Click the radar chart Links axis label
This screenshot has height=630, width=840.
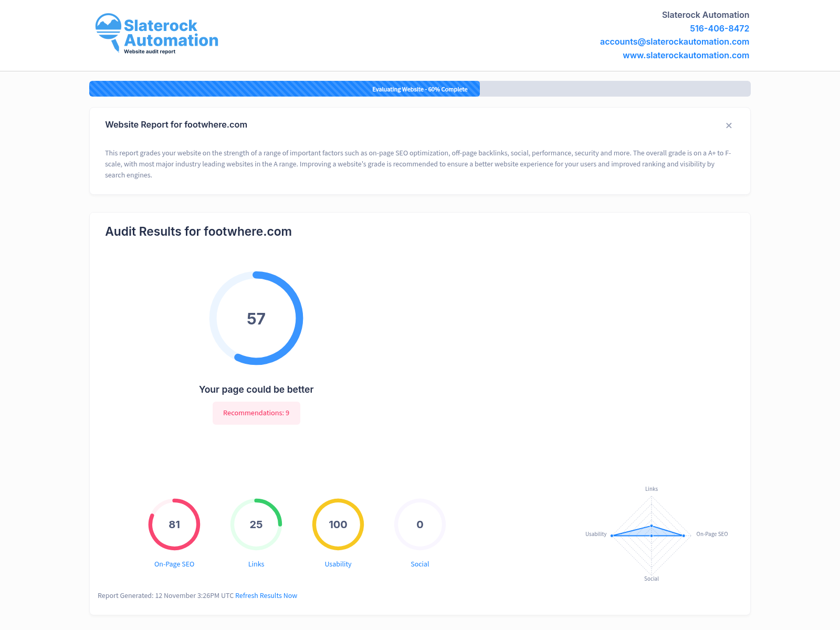652,489
